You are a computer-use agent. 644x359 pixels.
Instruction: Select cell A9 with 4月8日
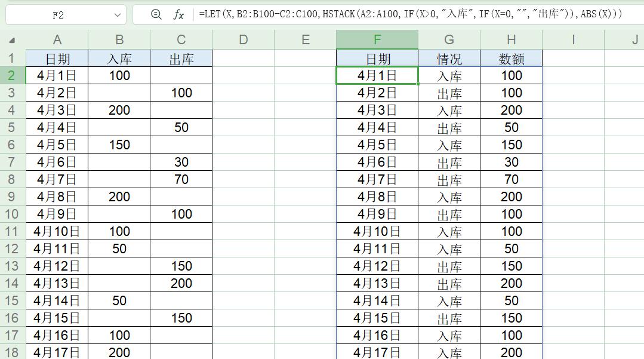pyautogui.click(x=57, y=197)
